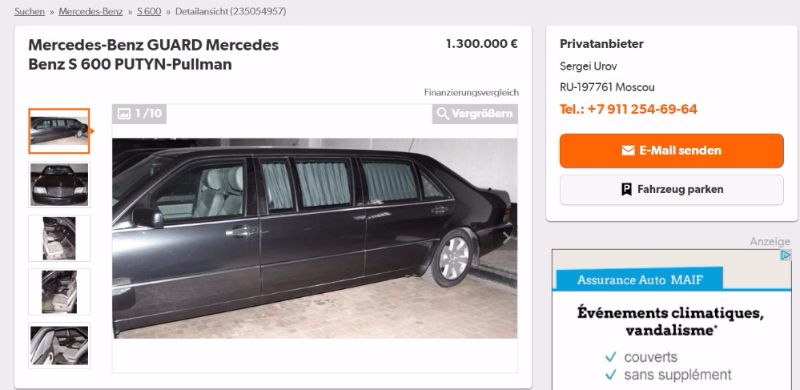Click the envelope icon on E-Mail senden

[x=628, y=151]
